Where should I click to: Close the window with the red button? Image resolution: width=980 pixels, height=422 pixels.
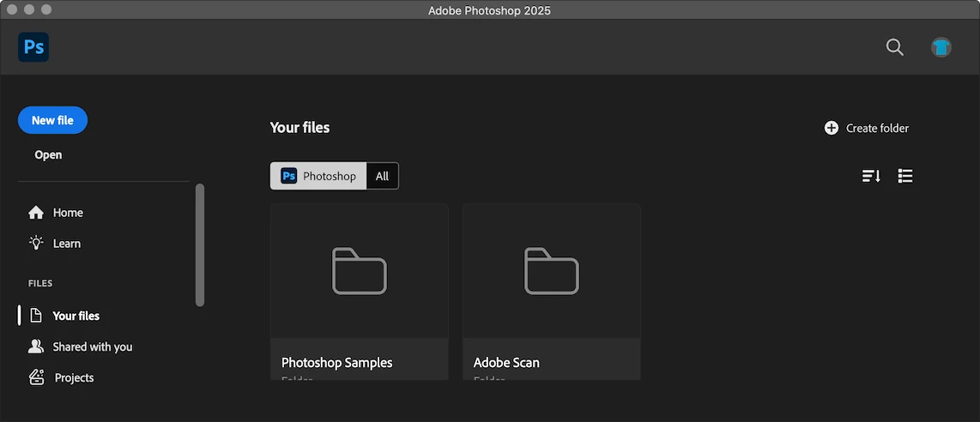12,9
